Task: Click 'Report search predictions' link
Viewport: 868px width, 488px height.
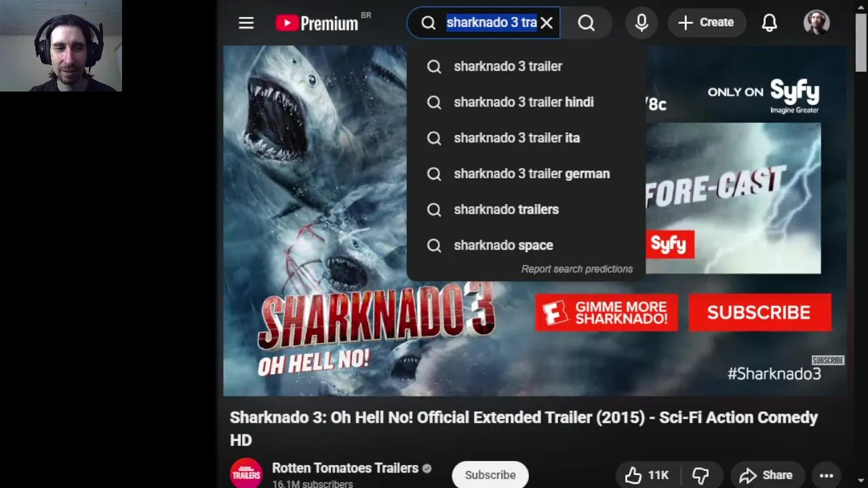Action: point(577,269)
